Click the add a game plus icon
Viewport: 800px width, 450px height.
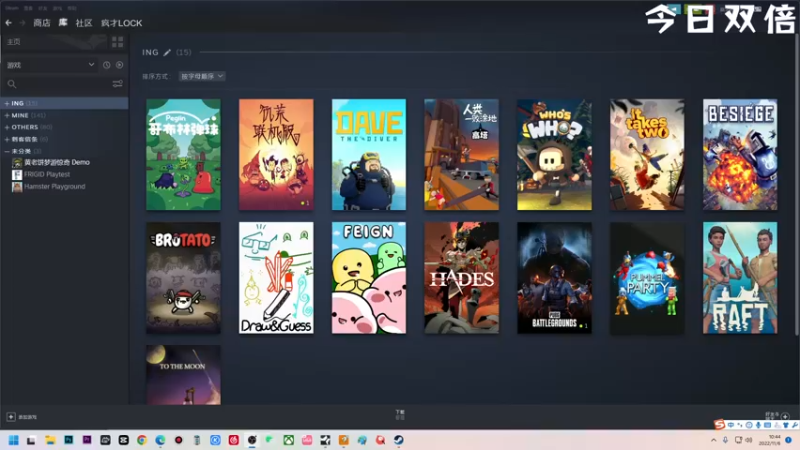[x=11, y=417]
